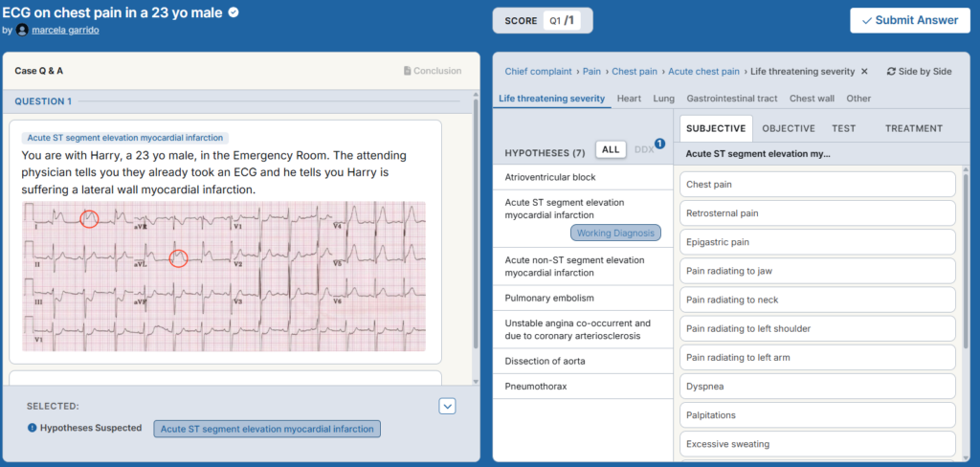
Task: Click the Pain breadcrumb link
Action: [x=591, y=71]
